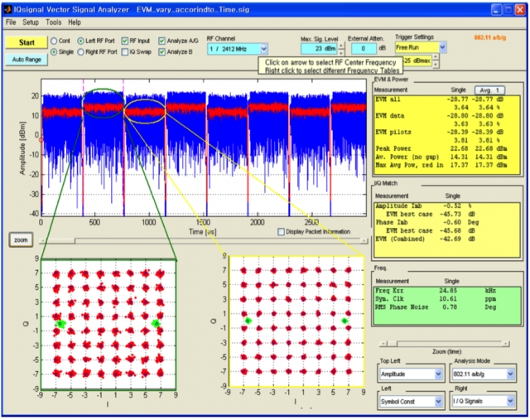This screenshot has width=530, height=420.
Task: Toggle the Analyze A/G checkbox
Action: pyautogui.click(x=162, y=41)
